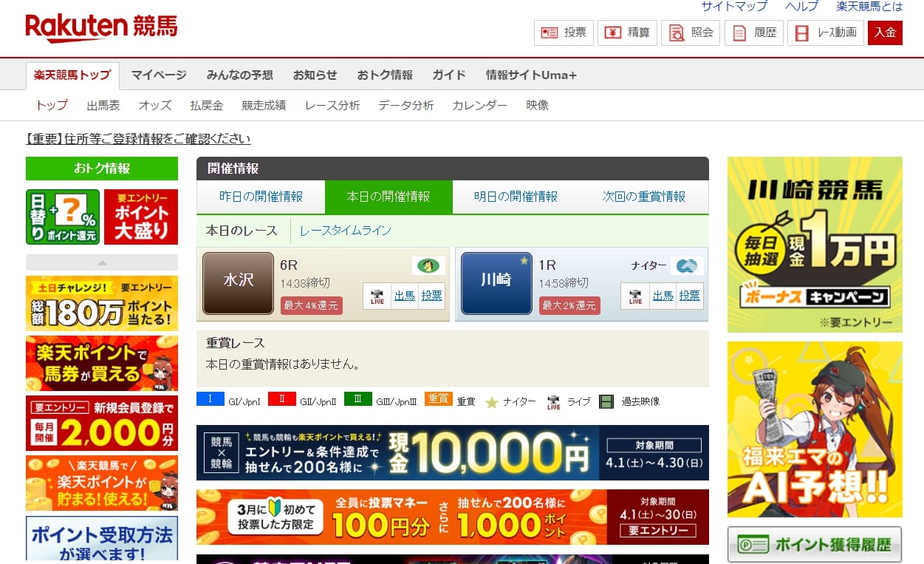Open the 楽天ポイントが貯まる!使える! banner
The width and height of the screenshot is (924, 564).
[102, 483]
